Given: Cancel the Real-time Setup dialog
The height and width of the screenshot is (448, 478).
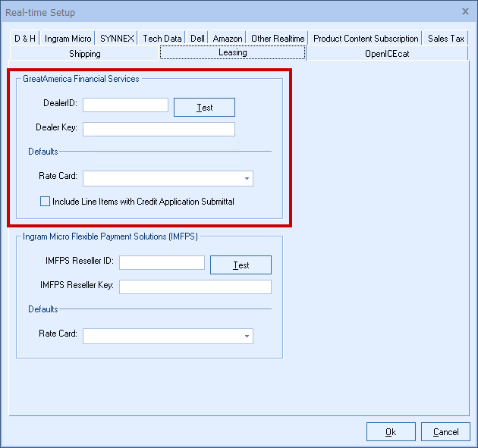Looking at the screenshot, I should click(445, 432).
